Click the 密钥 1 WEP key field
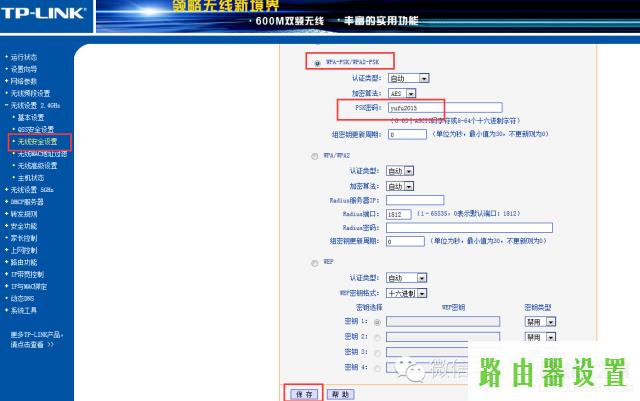Viewport: 640px width, 401px height. tap(443, 322)
